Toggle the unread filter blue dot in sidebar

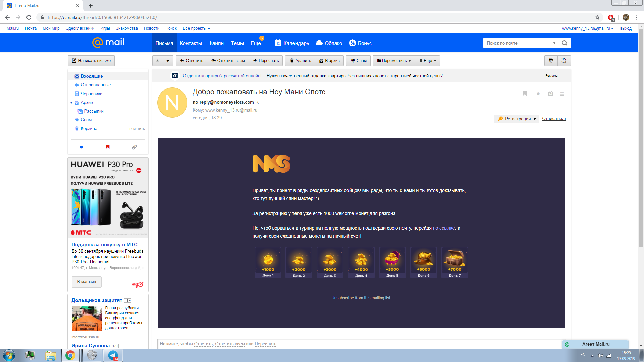(x=81, y=147)
